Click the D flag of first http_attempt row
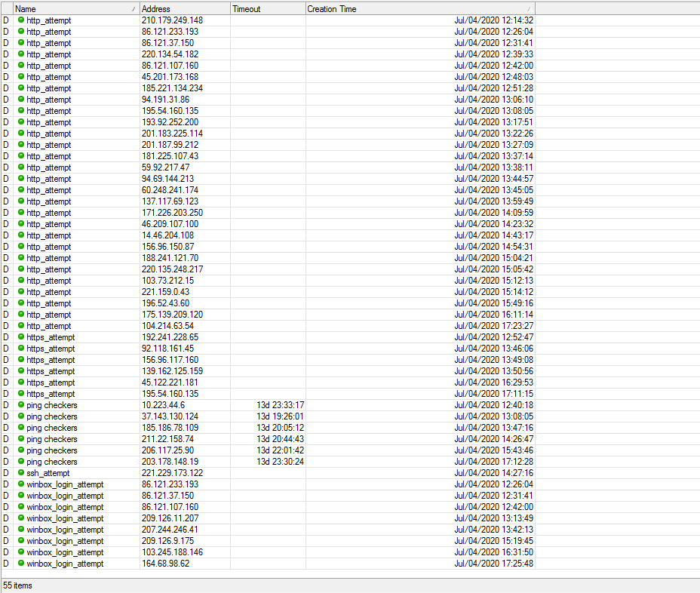Screen dimensions: 700x593 6,20
